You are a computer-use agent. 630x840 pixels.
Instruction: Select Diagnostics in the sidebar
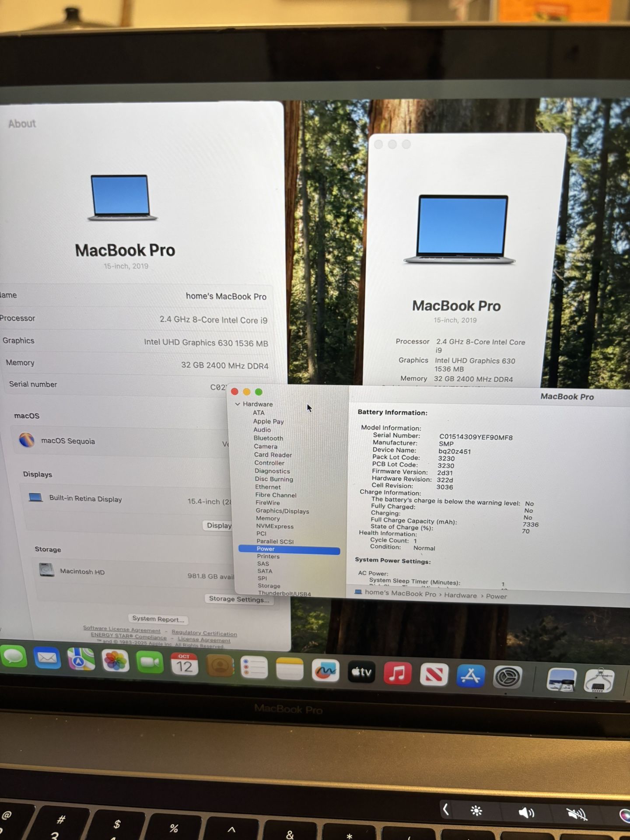tap(272, 471)
